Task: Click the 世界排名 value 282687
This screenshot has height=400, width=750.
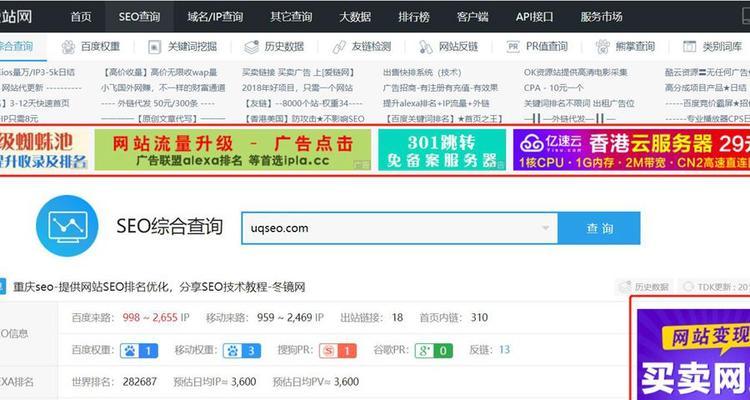Action: [x=139, y=382]
